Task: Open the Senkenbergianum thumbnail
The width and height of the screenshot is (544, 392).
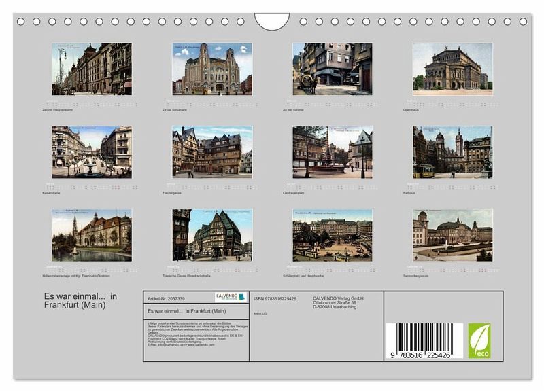Action: click(452, 234)
